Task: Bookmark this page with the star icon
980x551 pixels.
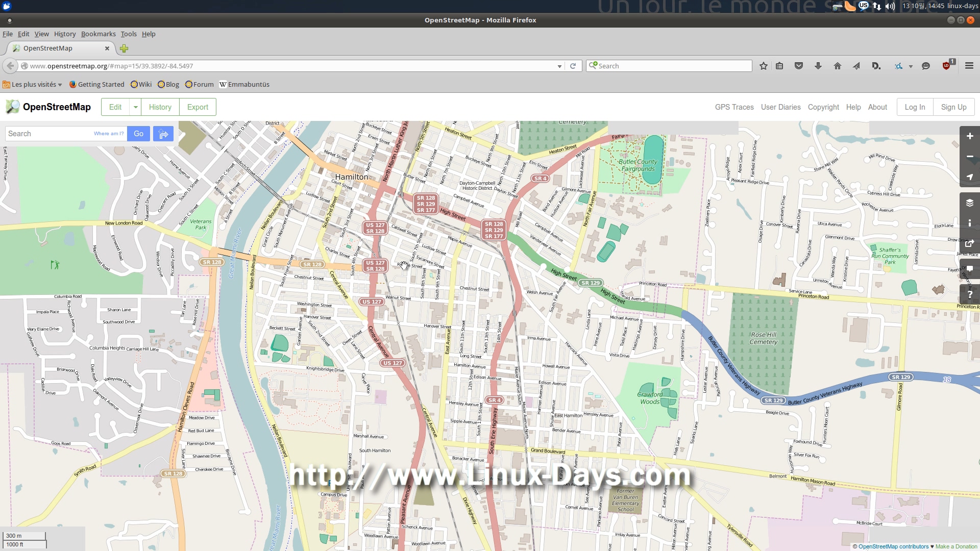Action: pyautogui.click(x=764, y=66)
